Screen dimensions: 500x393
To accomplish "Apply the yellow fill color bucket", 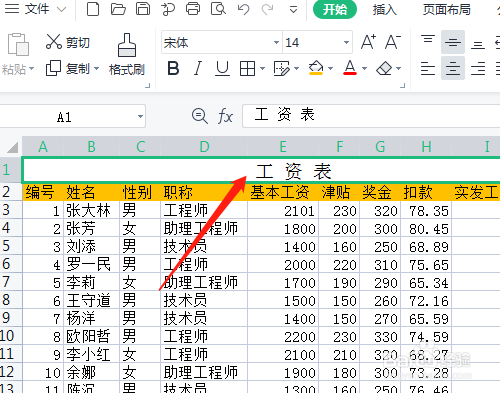I will (x=316, y=68).
